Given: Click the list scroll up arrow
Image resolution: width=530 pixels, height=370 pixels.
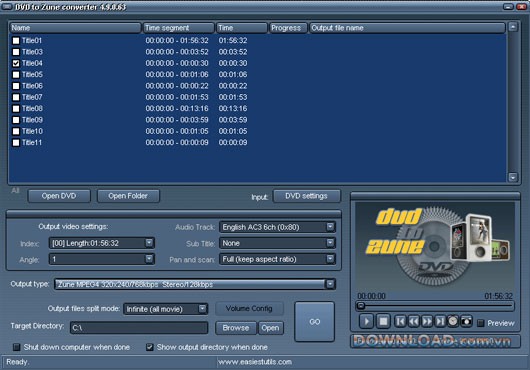Looking at the screenshot, I should click(513, 27).
